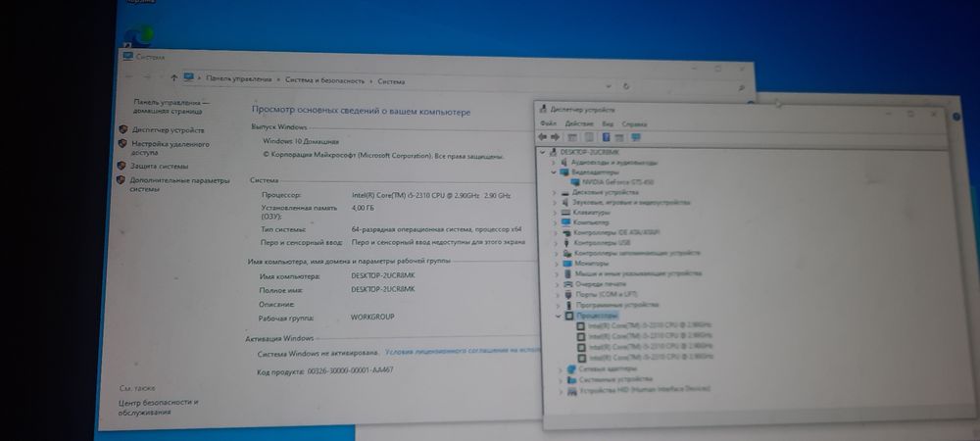The image size is (980, 441).
Task: Click shield icon beside Дополнительные параметры системы
Action: tap(120, 180)
